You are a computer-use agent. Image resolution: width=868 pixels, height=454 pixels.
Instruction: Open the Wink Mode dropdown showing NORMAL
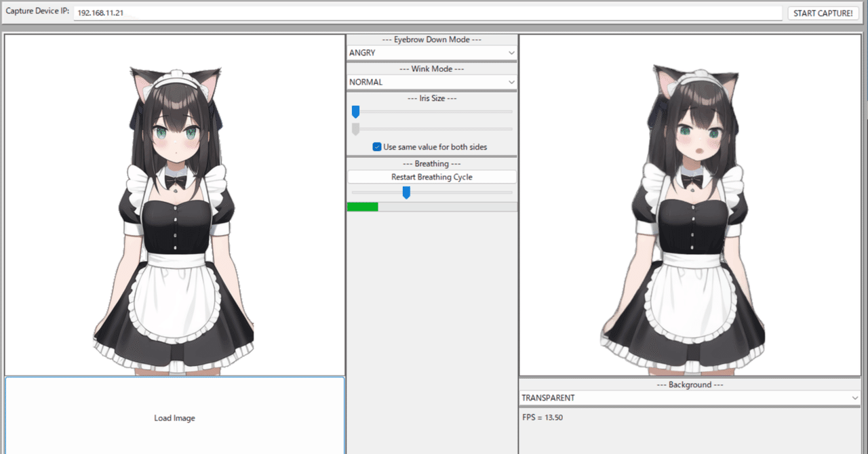[x=431, y=81]
